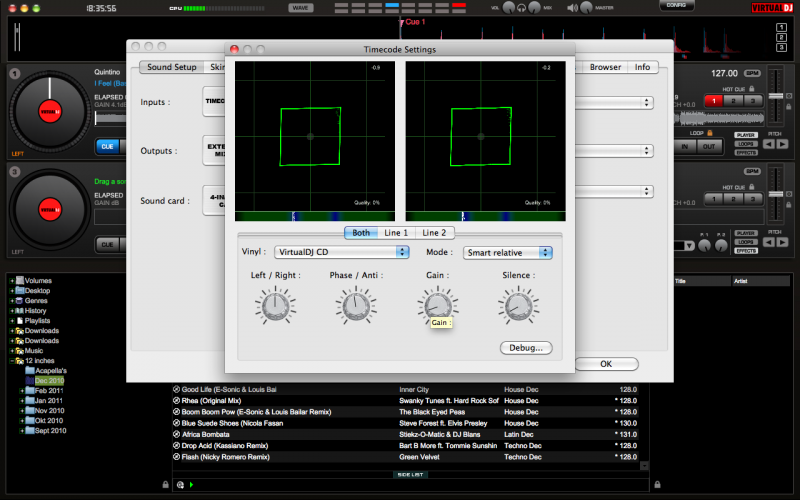Turn the Left / Right knob

(x=276, y=306)
